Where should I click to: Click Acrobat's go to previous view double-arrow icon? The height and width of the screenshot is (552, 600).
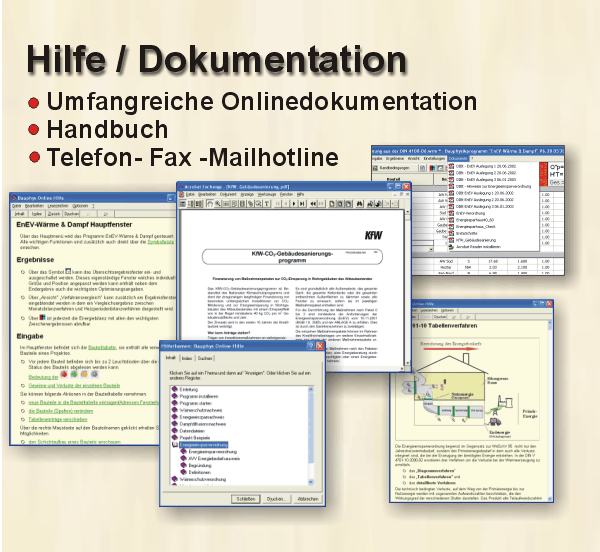313,204
